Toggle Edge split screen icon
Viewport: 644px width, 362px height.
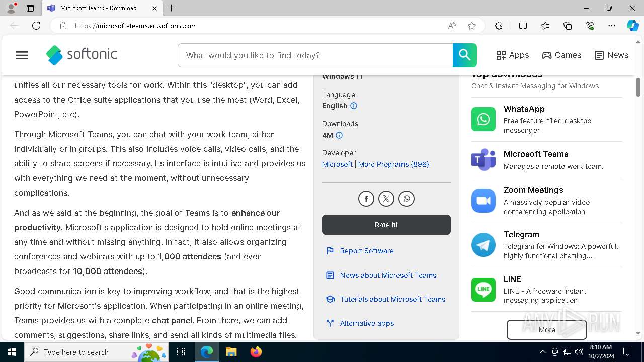523,26
